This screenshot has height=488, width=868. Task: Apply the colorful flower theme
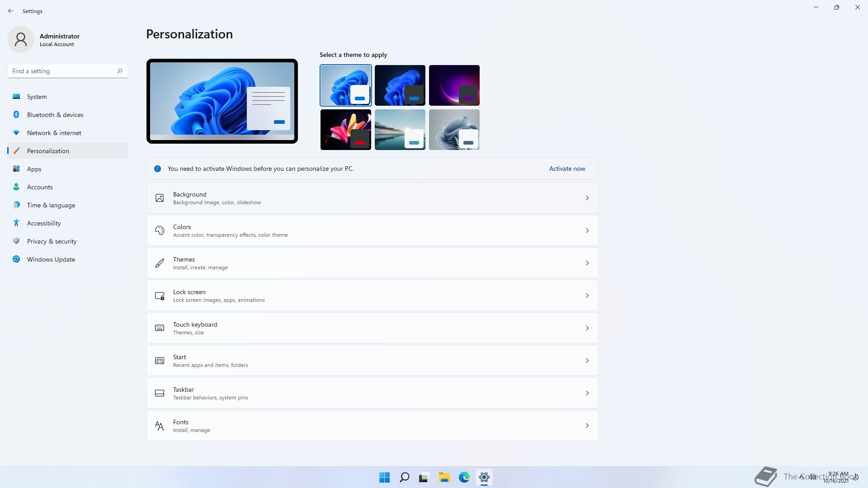(x=346, y=130)
